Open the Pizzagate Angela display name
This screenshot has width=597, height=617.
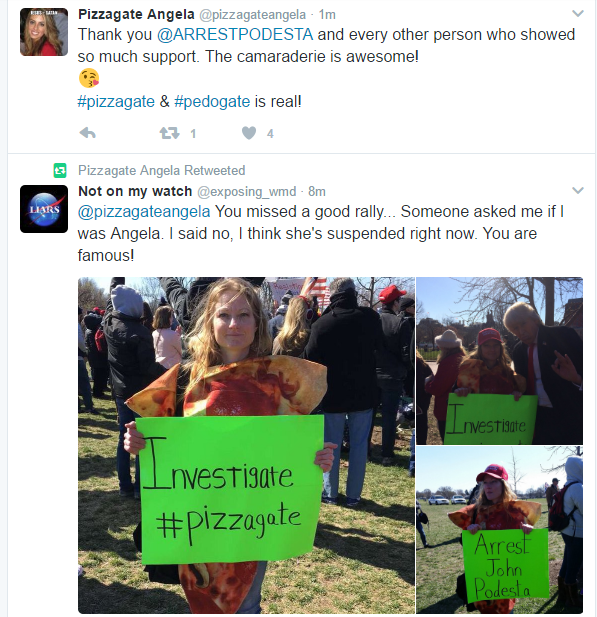tap(136, 14)
